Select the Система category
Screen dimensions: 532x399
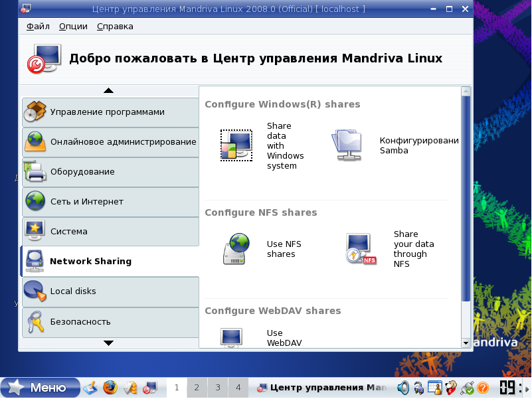coord(111,232)
